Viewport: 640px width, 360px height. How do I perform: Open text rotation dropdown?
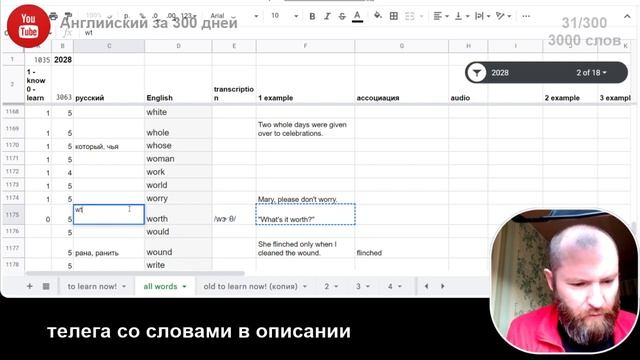click(504, 16)
